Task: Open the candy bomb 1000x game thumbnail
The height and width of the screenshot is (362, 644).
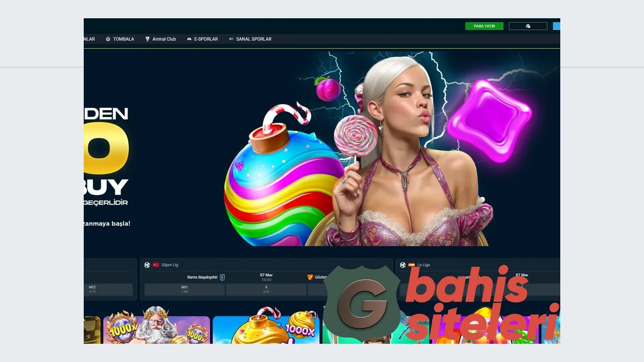Action: pyautogui.click(x=266, y=329)
